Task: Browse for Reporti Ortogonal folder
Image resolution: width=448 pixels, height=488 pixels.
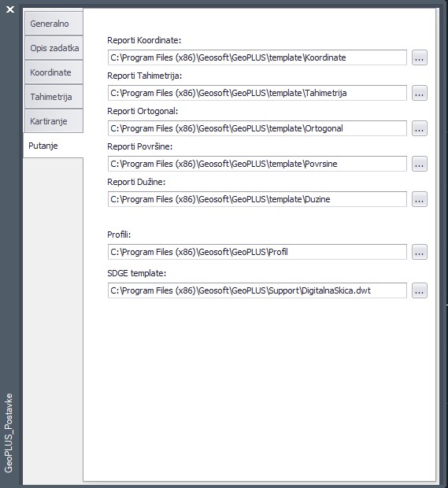Action: click(x=420, y=128)
